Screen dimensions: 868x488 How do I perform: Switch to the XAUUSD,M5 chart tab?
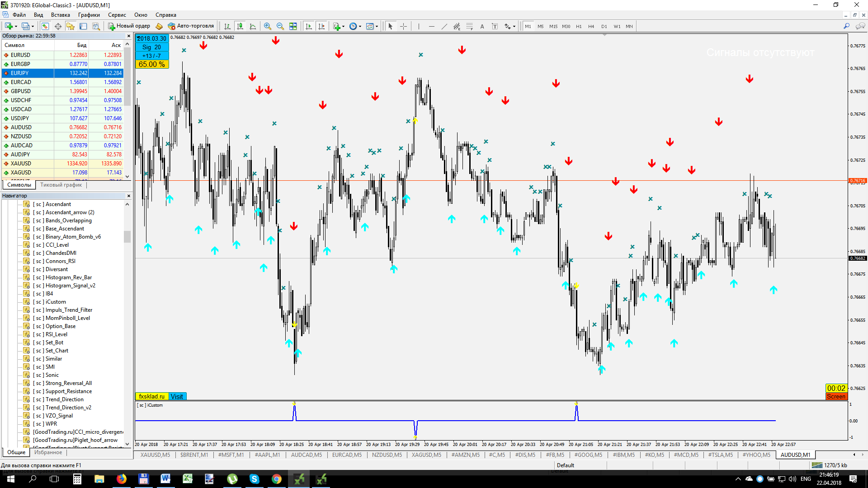pos(155,455)
